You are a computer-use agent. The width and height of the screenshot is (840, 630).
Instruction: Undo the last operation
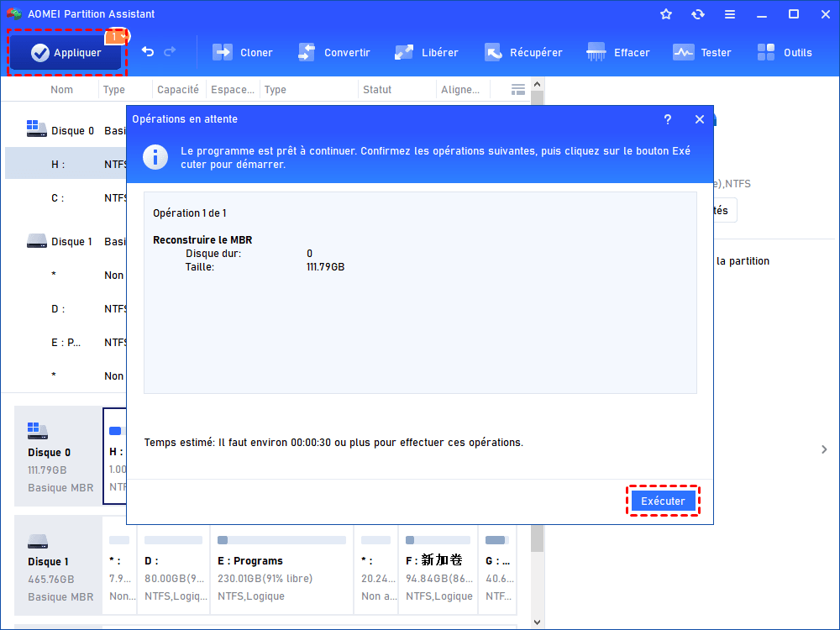click(x=148, y=52)
